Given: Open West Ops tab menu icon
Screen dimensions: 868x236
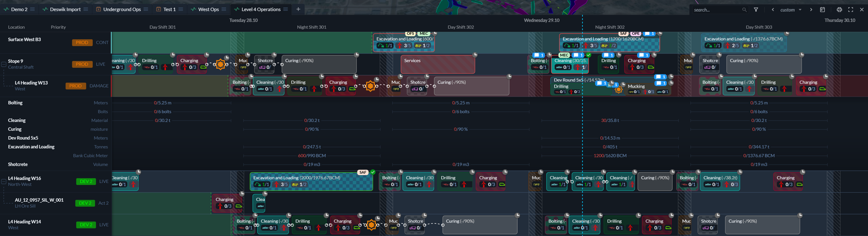Looking at the screenshot, I should click(x=224, y=9).
